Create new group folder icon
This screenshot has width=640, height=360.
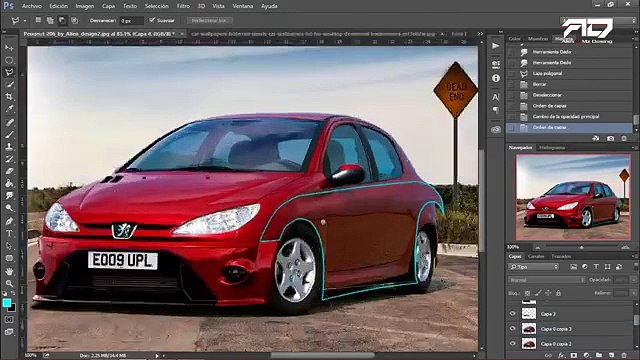599,356
